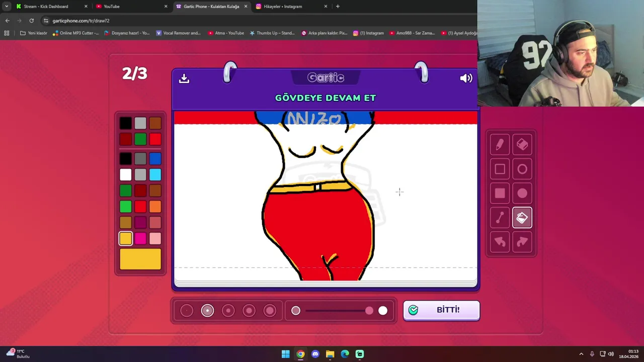Pick the light green color swatch
This screenshot has height=362, width=644.
(x=126, y=207)
